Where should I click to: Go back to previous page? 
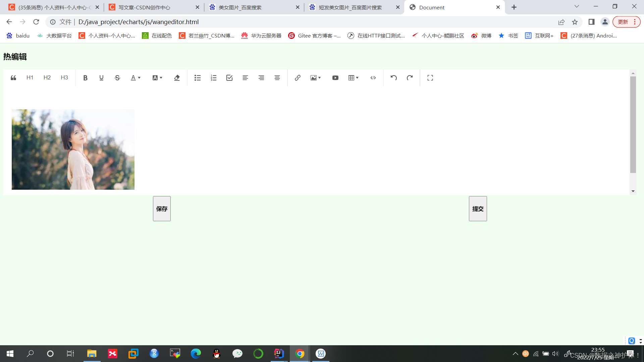click(9, 22)
